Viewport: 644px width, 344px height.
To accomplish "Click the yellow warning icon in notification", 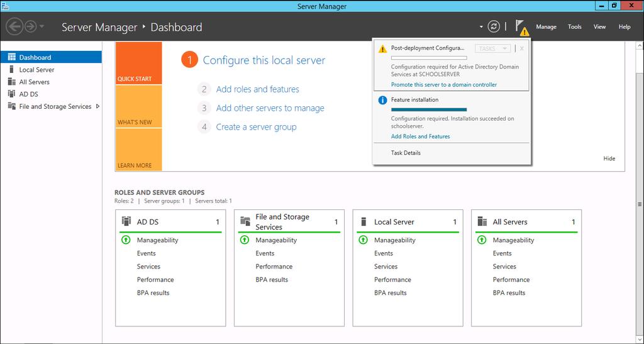I will click(x=382, y=49).
